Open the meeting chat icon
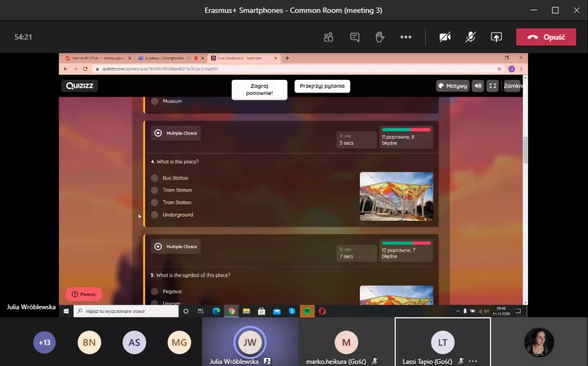This screenshot has height=366, width=588. tap(354, 37)
